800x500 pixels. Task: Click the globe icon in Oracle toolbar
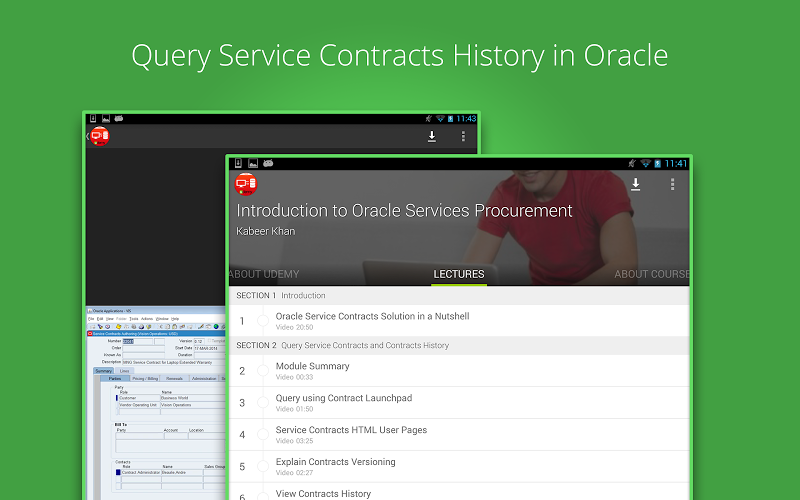pyautogui.click(x=216, y=327)
